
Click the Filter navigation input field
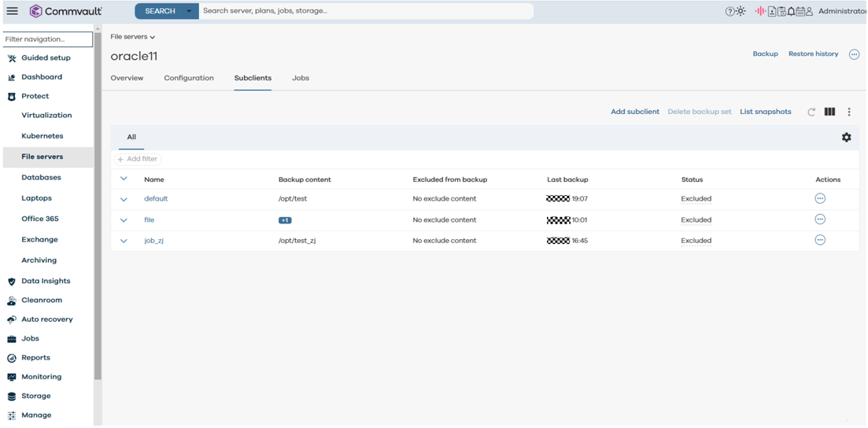[46, 39]
